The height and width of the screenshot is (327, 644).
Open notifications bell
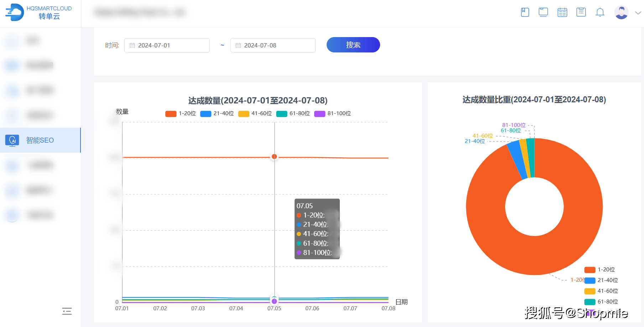pyautogui.click(x=600, y=12)
